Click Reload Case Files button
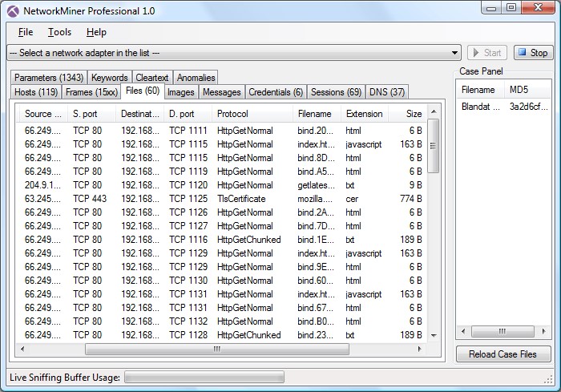 coord(502,354)
